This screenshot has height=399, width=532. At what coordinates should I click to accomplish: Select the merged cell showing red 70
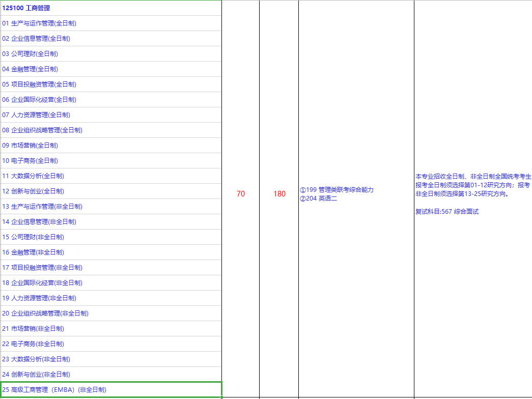coord(240,194)
